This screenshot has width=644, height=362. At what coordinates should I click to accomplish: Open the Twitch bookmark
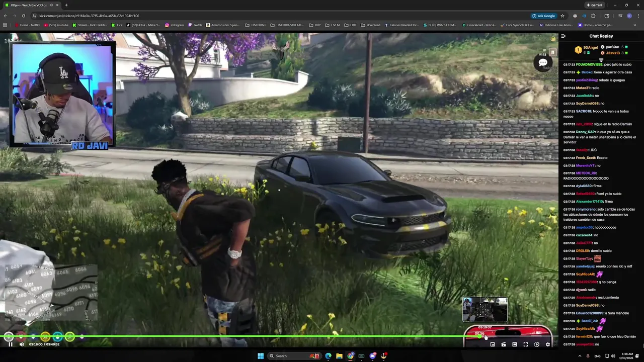(195, 25)
